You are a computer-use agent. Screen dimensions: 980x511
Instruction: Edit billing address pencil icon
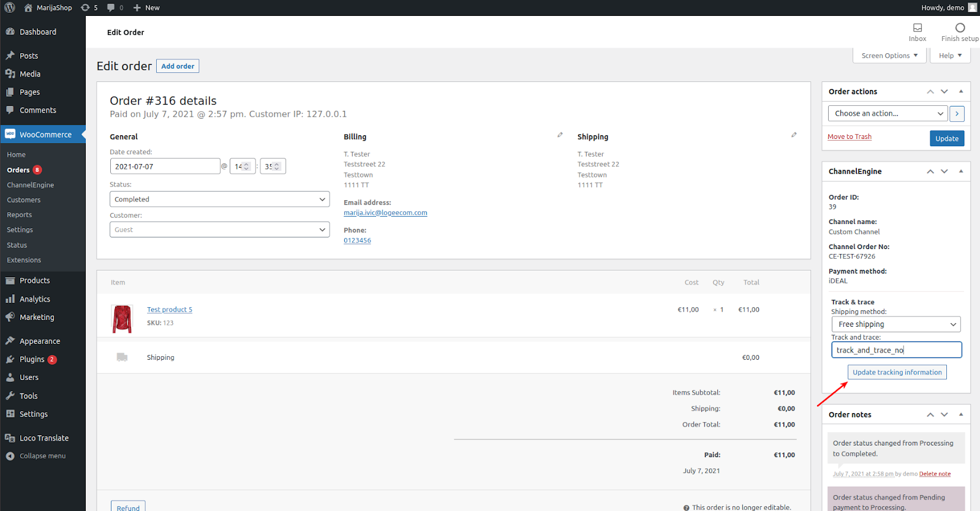(x=560, y=135)
